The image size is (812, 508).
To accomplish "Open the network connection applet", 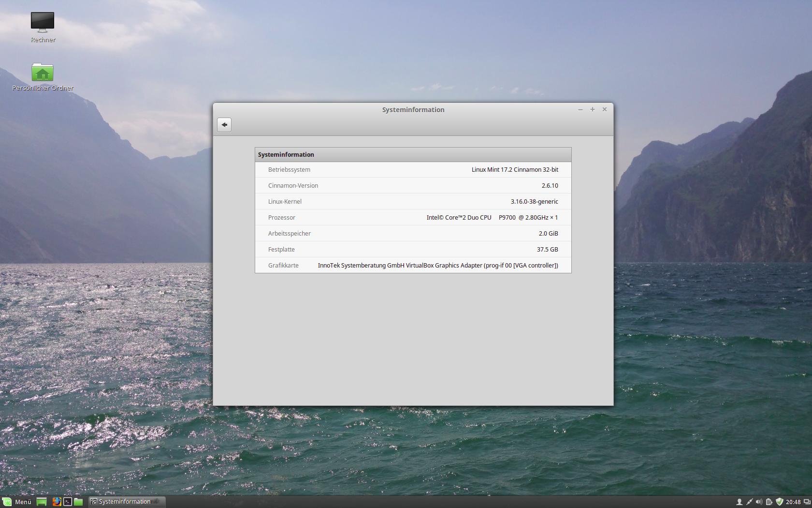I will click(x=749, y=502).
